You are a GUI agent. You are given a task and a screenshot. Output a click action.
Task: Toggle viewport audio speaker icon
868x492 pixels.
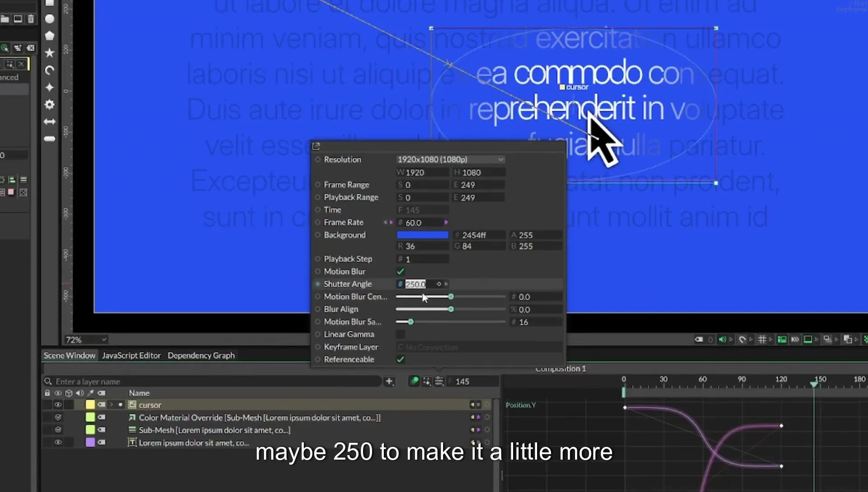(x=722, y=339)
